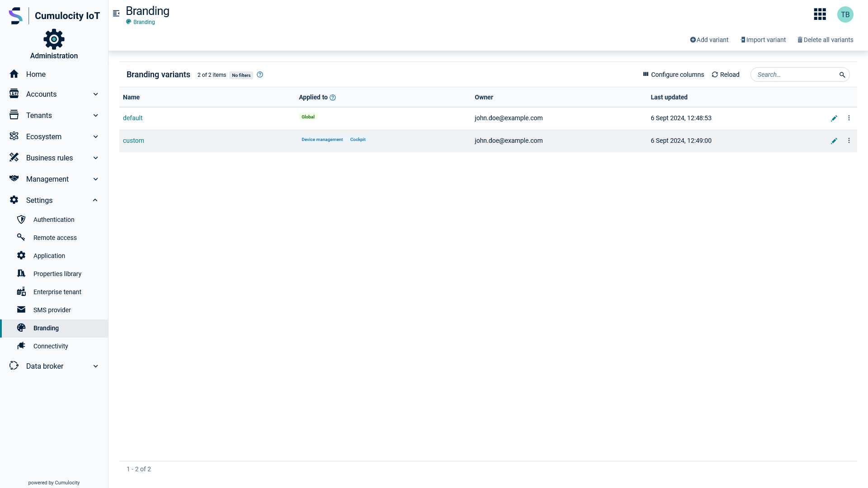Click the edit pencil icon for custom variant

834,141
